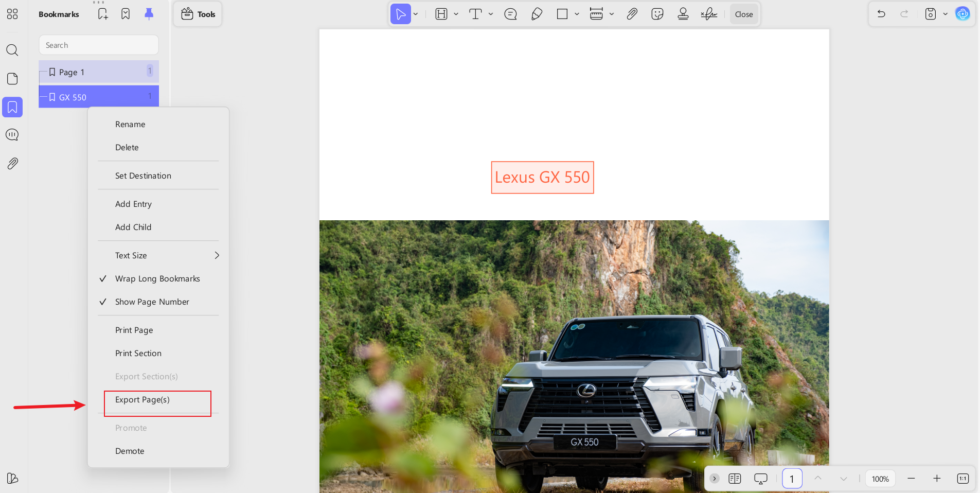Open the shape tool dropdown arrow
This screenshot has width=980, height=493.
coord(576,14)
